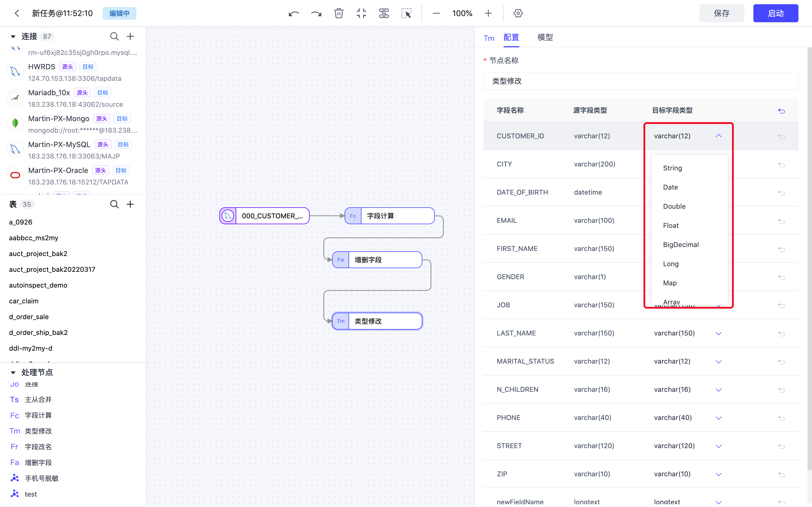Click the 保存 save button
Image resolution: width=812 pixels, height=507 pixels.
click(x=721, y=14)
